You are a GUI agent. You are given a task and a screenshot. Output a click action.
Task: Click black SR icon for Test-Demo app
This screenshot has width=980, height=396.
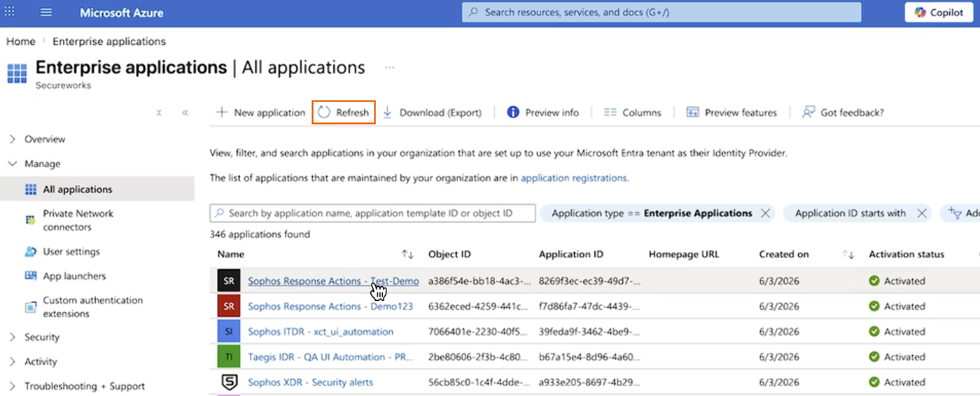229,281
